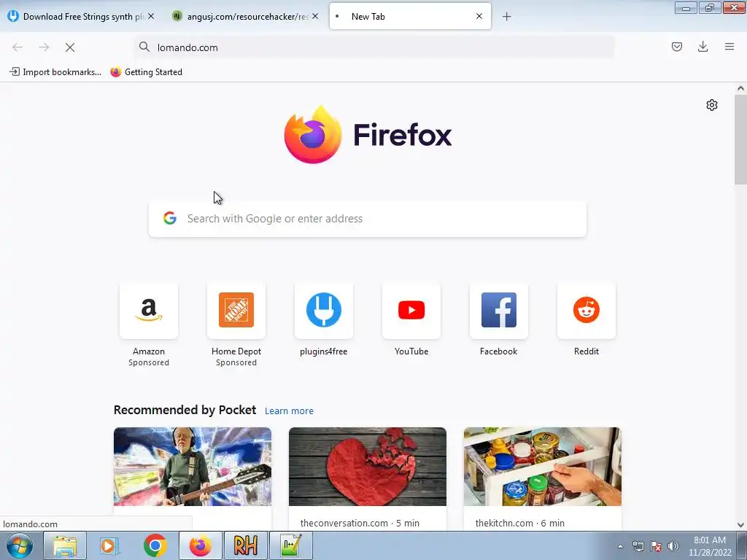Click the Learn more Pocket link
This screenshot has height=560, width=747.
click(x=289, y=411)
